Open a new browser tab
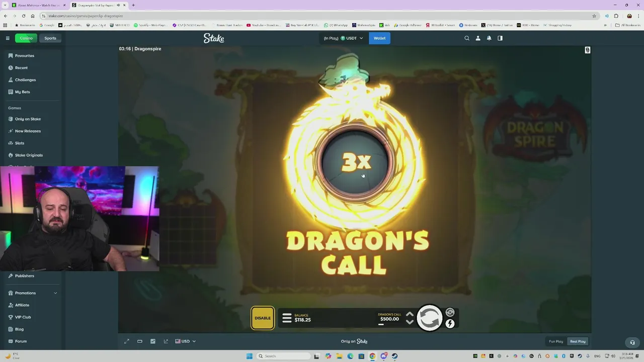 tap(133, 5)
